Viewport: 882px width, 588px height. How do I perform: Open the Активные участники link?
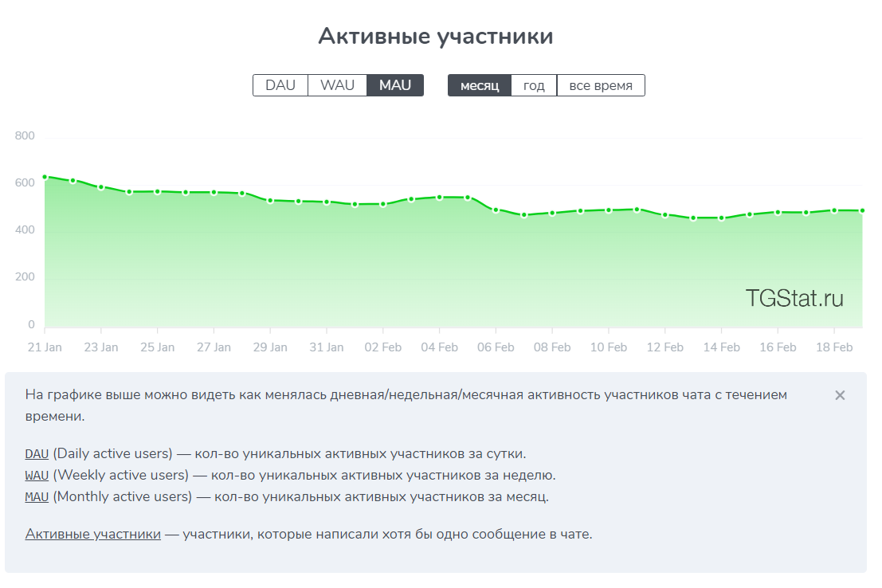[x=92, y=534]
